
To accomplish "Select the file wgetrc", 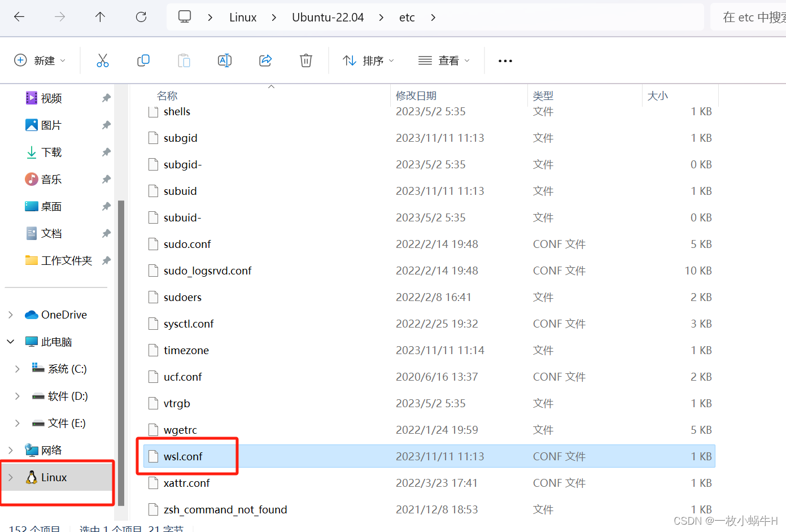I will tap(180, 430).
